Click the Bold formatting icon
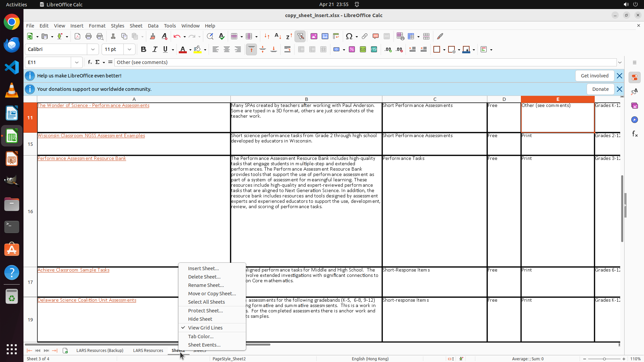The height and width of the screenshot is (362, 644). tap(144, 49)
